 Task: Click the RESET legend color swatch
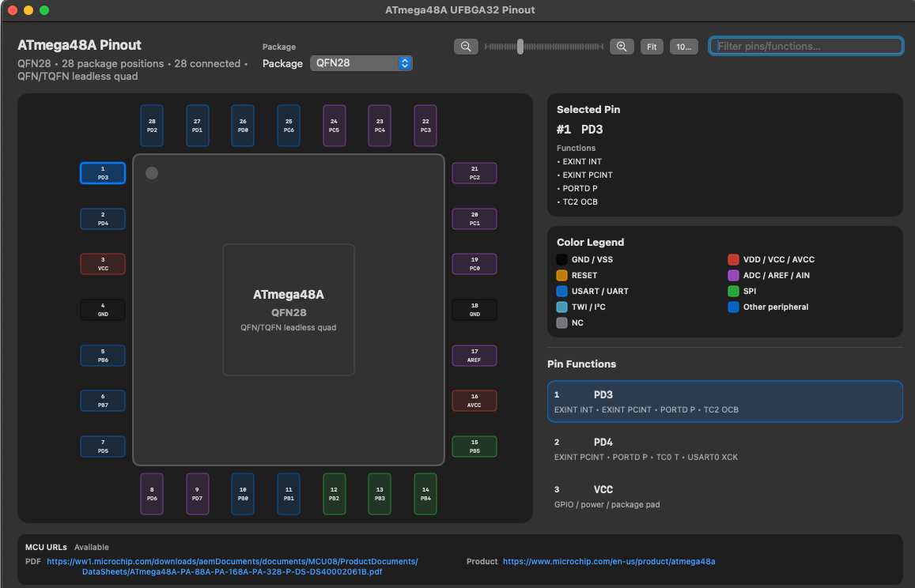click(x=561, y=275)
